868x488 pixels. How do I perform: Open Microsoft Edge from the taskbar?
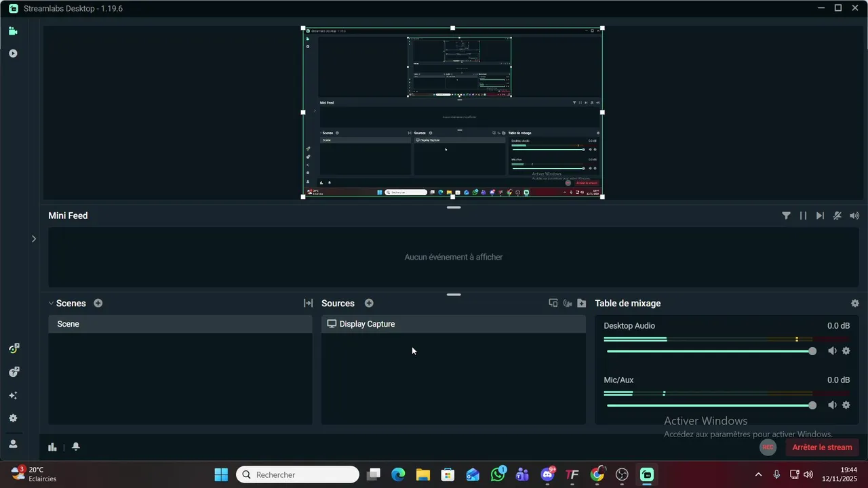[x=398, y=474]
